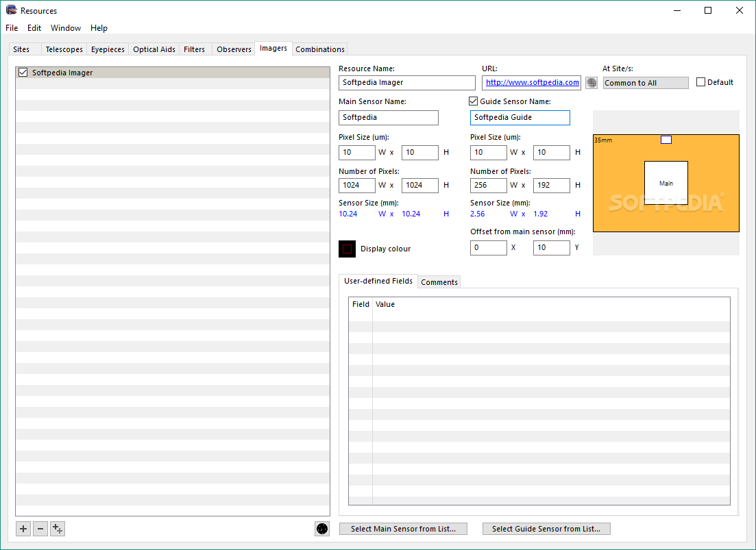Follow the www.softpedia.com URL link
Viewport: 756px width, 550px height.
[x=533, y=82]
